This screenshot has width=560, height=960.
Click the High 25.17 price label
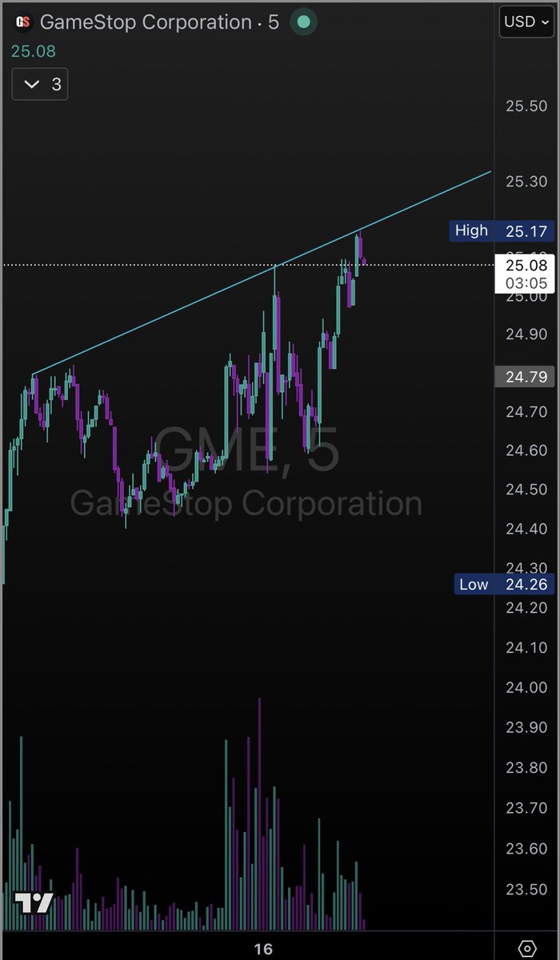pos(501,231)
